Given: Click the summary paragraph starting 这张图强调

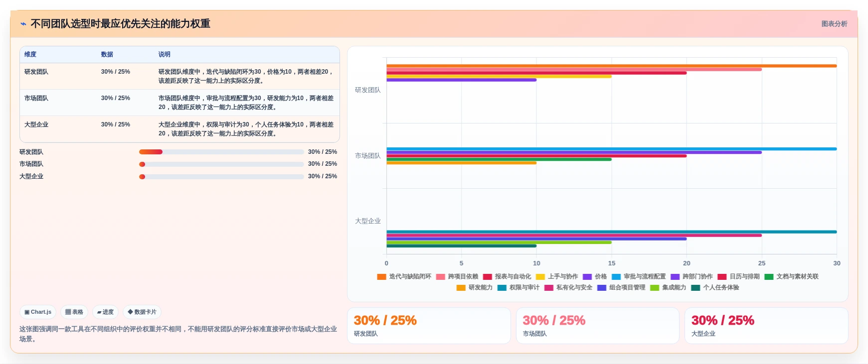Looking at the screenshot, I should tap(178, 334).
